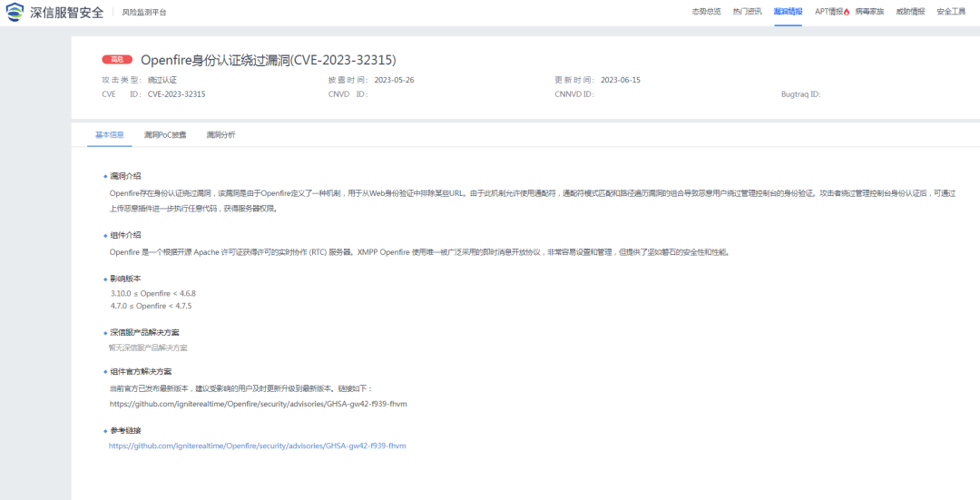Go to 热门资讯 in top navigation
Screen dimensions: 980x500
coord(748,12)
